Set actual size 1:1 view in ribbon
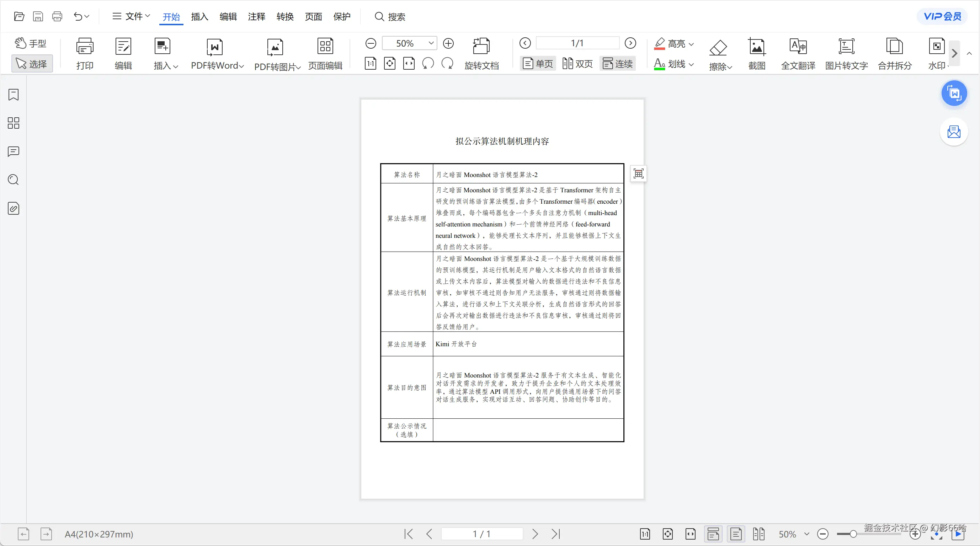 [370, 64]
